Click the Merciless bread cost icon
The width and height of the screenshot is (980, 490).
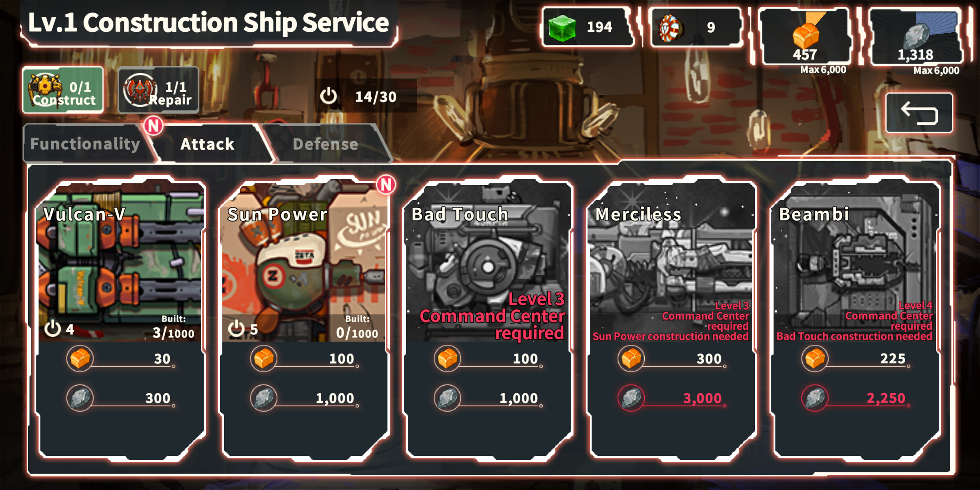[631, 359]
